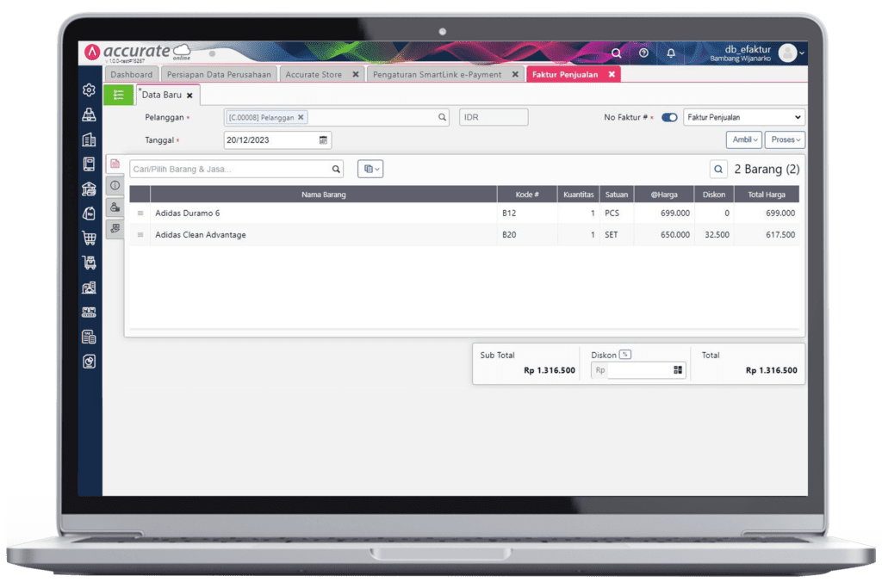This screenshot has height=588, width=882.
Task: Expand the Ambil dropdown
Action: (x=743, y=139)
